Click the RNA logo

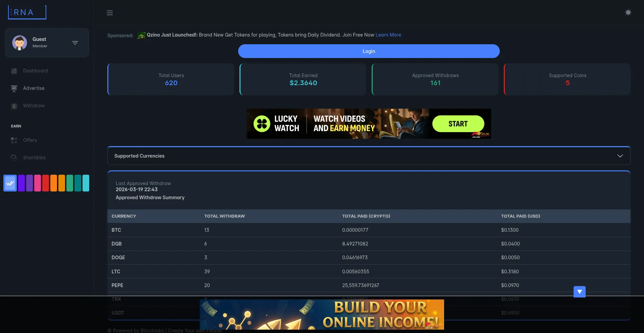(x=27, y=12)
